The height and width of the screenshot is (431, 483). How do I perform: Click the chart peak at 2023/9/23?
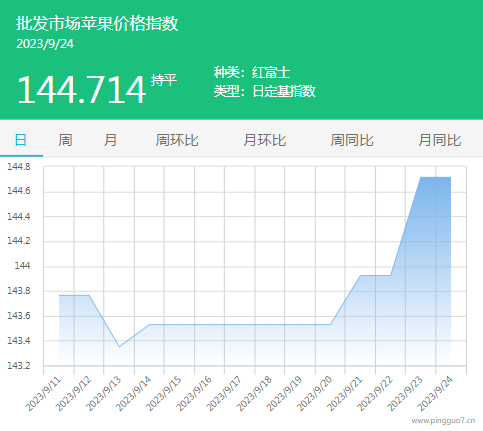(421, 177)
